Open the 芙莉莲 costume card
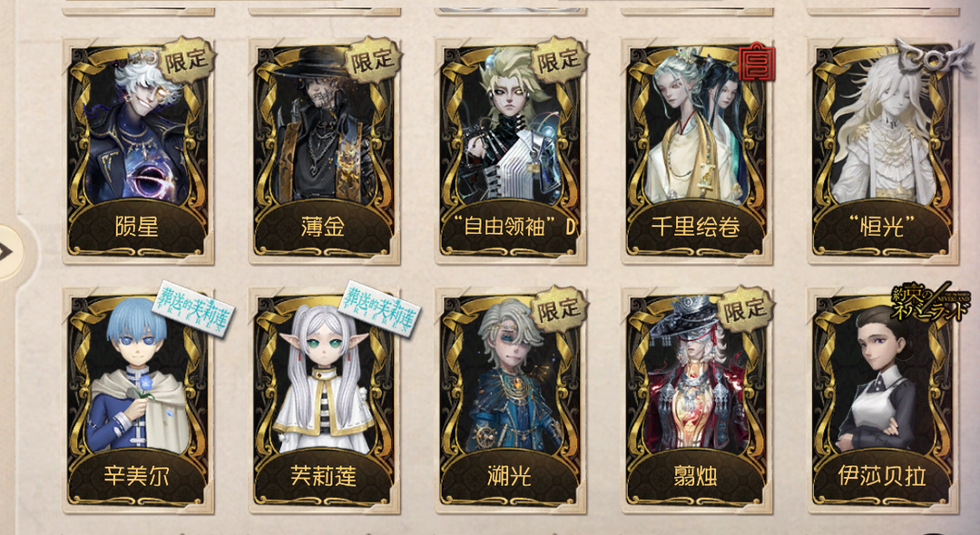Viewport: 980px width, 535px height. click(324, 401)
